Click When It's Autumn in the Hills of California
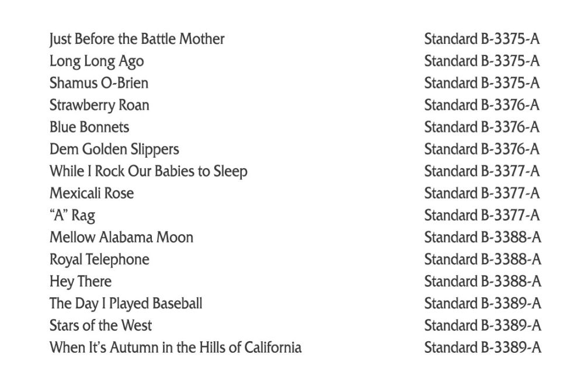The height and width of the screenshot is (392, 584). pyautogui.click(x=175, y=347)
